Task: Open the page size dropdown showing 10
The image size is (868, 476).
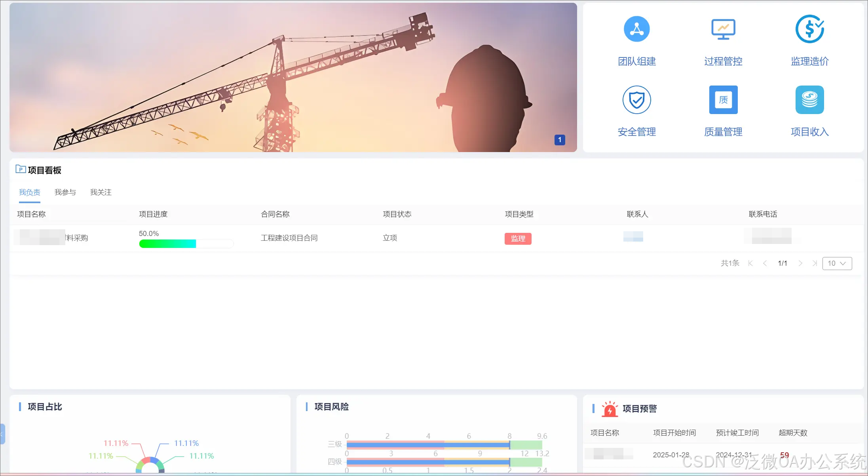Action: tap(837, 263)
